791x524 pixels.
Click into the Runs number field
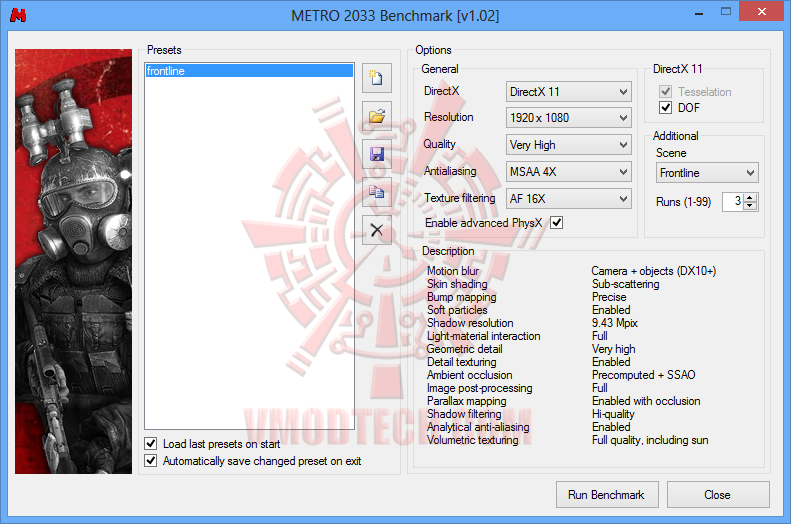click(733, 202)
